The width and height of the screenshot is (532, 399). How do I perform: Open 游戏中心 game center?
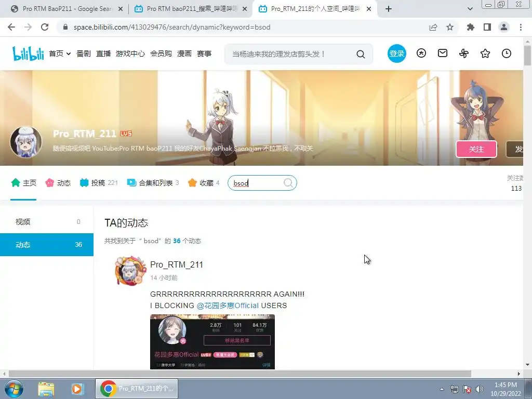point(130,54)
